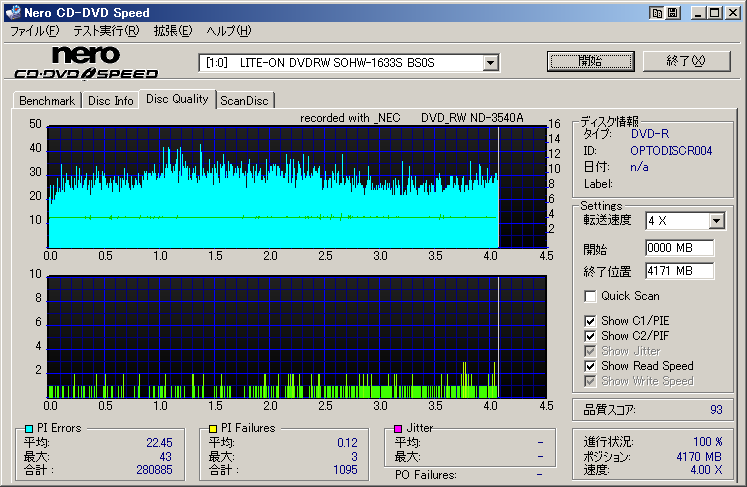Click the speed value 4.00 X
Image resolution: width=747 pixels, height=487 pixels.
tap(706, 470)
